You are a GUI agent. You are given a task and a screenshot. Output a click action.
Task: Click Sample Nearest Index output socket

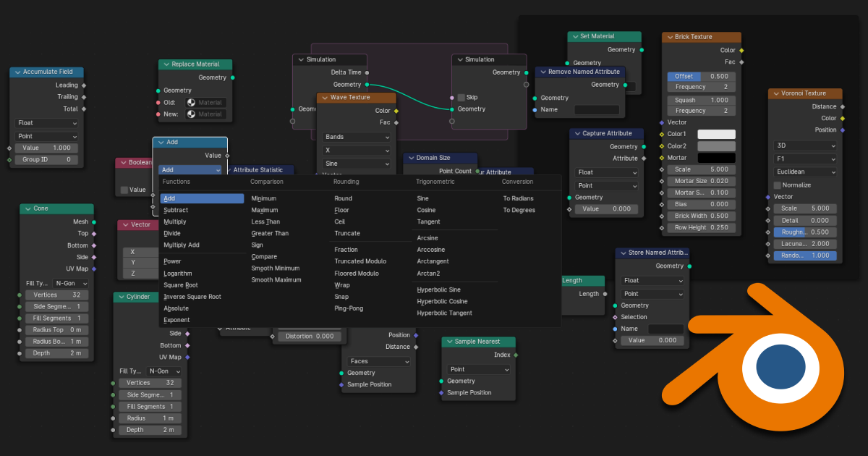click(516, 355)
